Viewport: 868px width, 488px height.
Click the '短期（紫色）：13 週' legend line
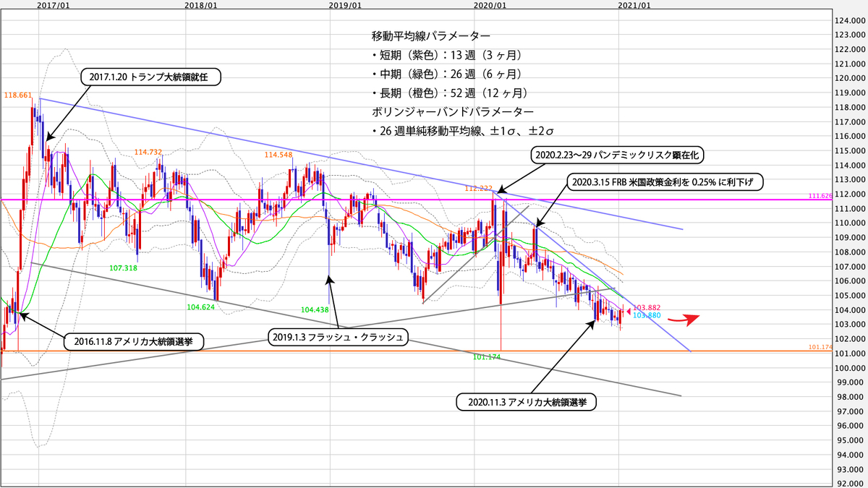[x=447, y=55]
